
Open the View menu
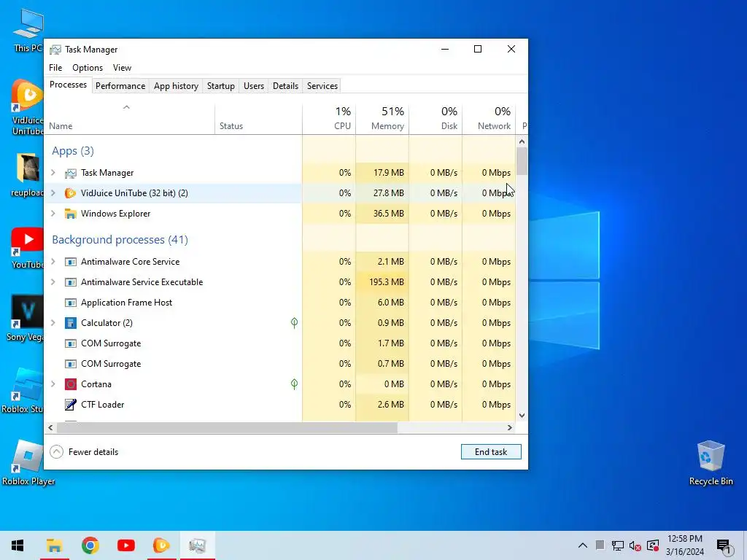click(x=122, y=68)
